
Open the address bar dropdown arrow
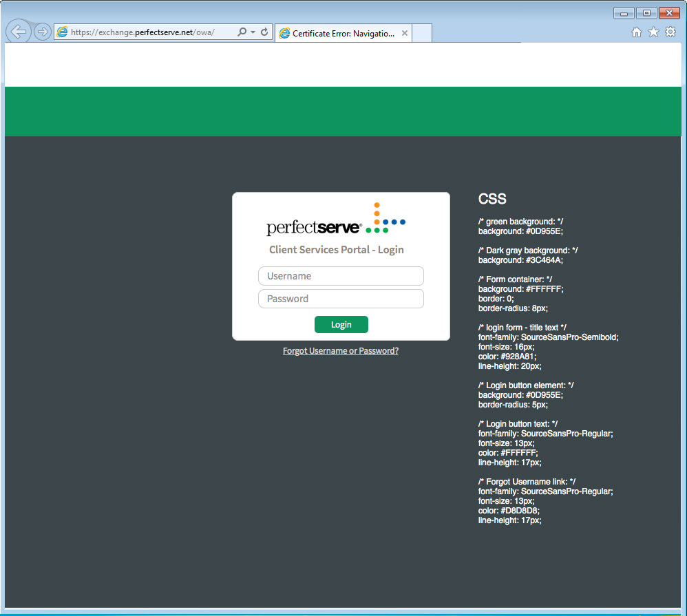[253, 32]
